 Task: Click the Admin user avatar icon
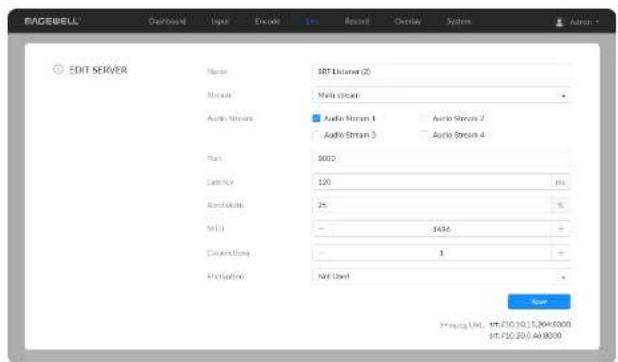(x=559, y=22)
